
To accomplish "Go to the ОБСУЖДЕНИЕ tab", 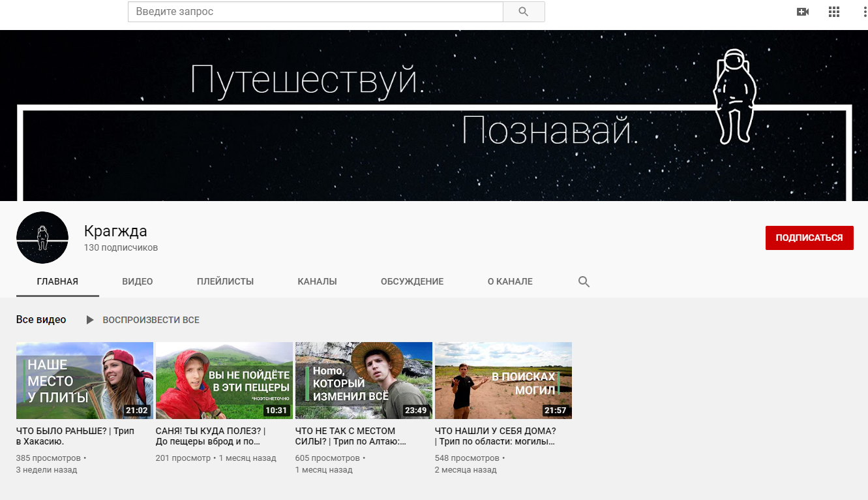I will (x=412, y=282).
